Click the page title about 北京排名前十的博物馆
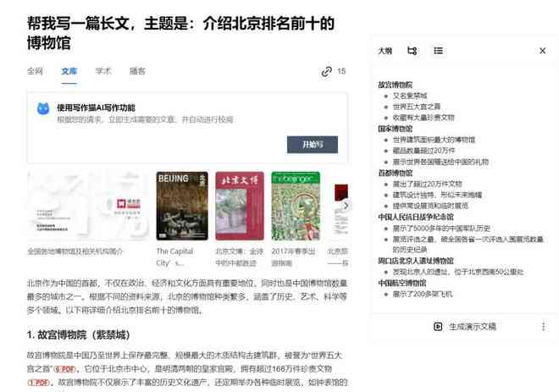Screen dimensions: 559x392 click(180, 33)
